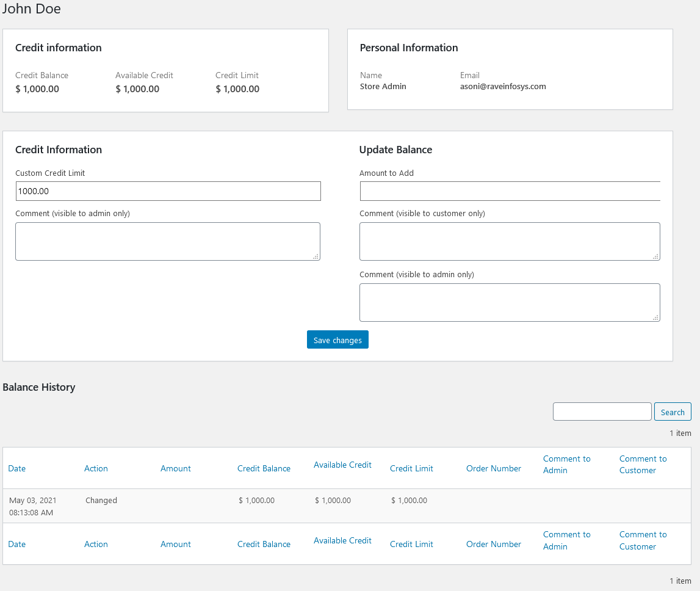Sort by Credit Limit in the top header
Viewport: 700px width, 591px height.
(411, 468)
